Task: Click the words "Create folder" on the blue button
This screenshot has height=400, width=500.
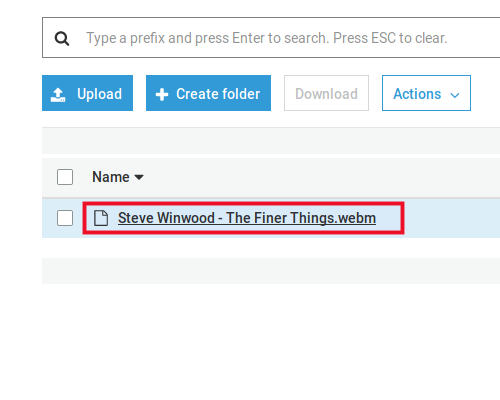Action: 218,94
